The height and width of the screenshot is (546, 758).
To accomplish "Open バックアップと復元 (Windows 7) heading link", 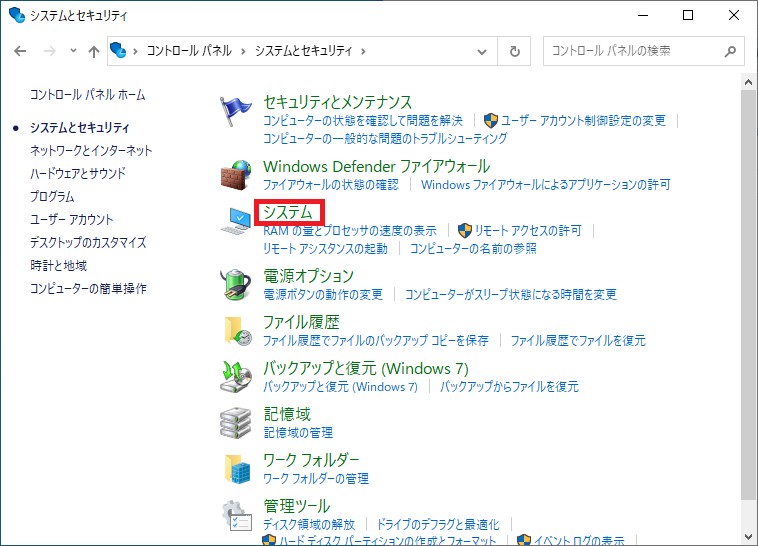I will point(366,369).
